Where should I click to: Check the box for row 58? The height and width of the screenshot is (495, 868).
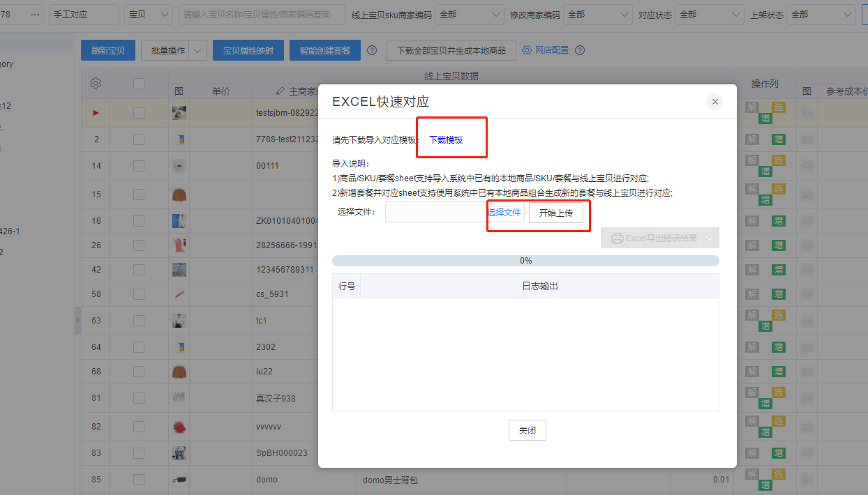(x=139, y=294)
